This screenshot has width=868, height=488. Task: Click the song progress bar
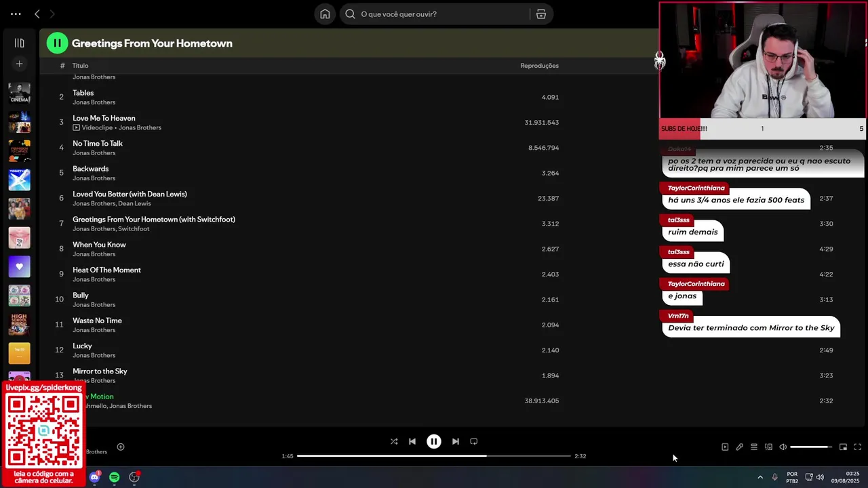pyautogui.click(x=434, y=456)
